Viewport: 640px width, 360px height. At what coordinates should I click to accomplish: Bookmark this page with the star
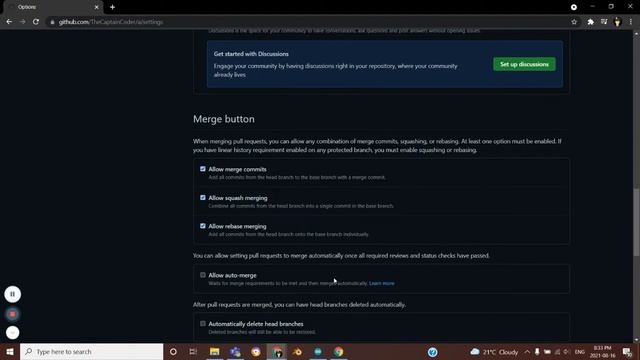(574, 22)
